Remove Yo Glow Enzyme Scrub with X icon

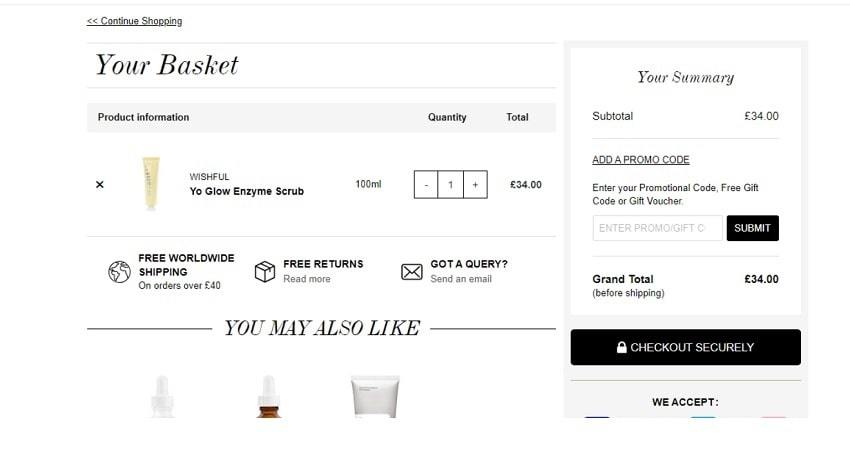[x=100, y=184]
